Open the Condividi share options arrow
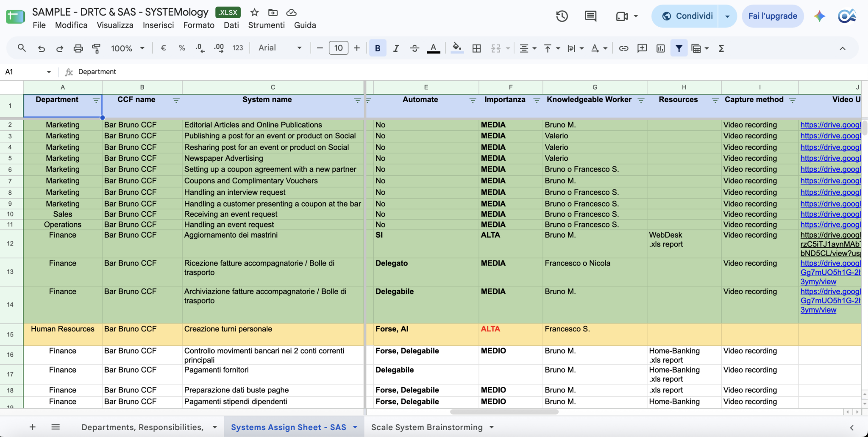Screen dimensions: 868x437 (x=727, y=16)
